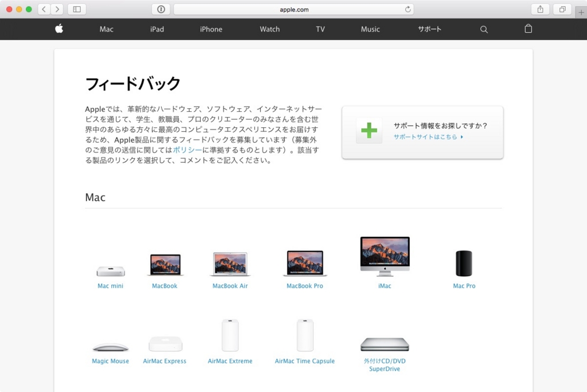587x392 pixels.
Task: Open the TV nav item
Action: (320, 29)
